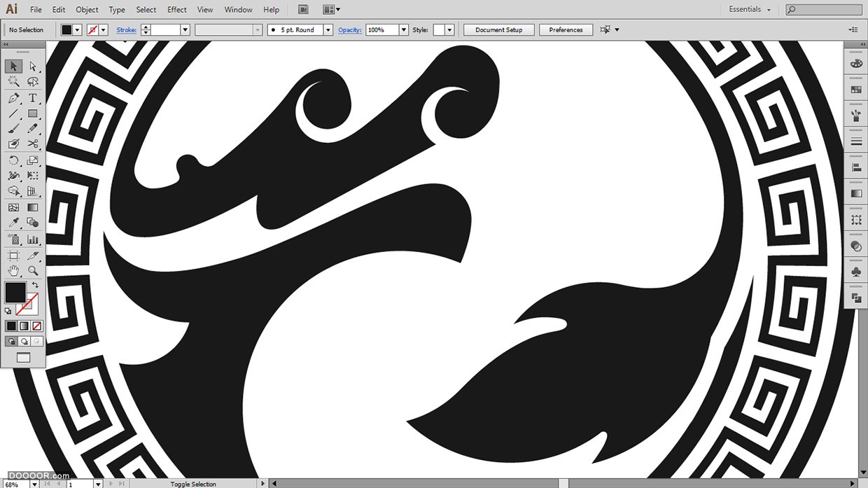Set paint mode to Gradient
Image resolution: width=868 pixels, height=488 pixels.
(24, 326)
